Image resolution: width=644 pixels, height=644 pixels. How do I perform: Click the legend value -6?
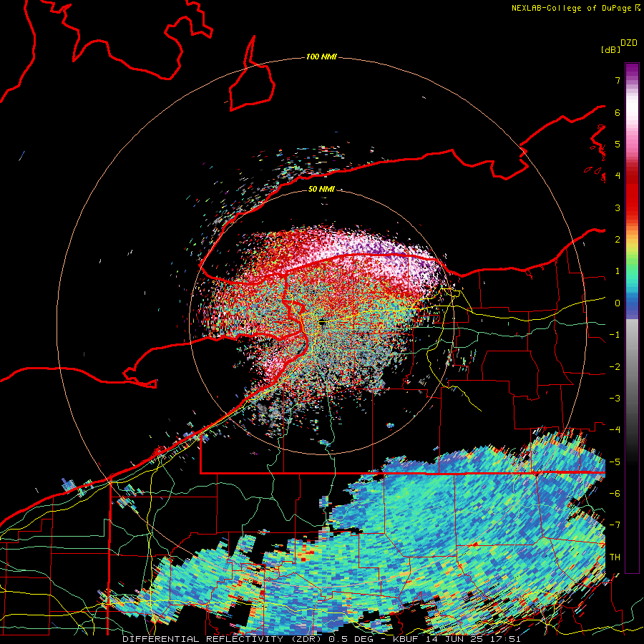pos(615,494)
